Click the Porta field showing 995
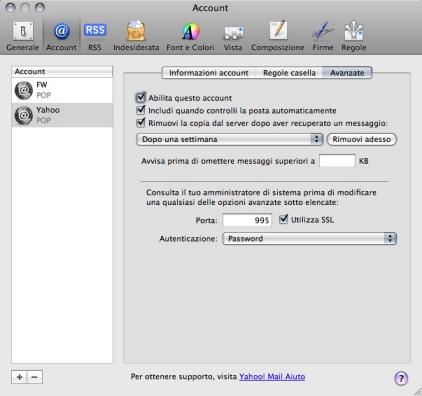422x396 pixels. click(x=247, y=220)
